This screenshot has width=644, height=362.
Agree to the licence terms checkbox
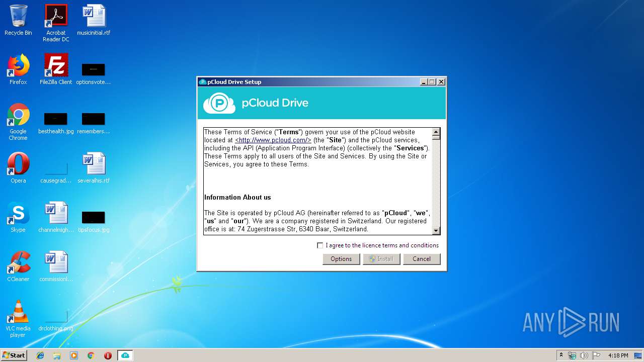click(x=320, y=245)
